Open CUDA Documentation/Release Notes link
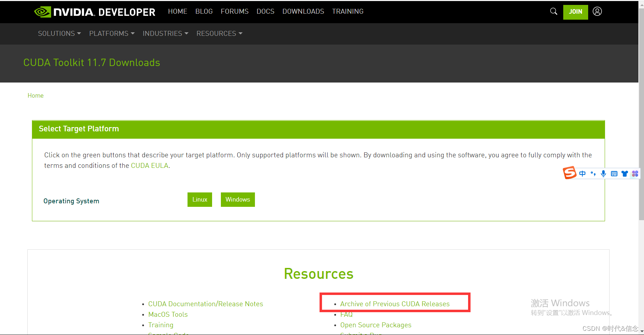644x335 pixels. (x=205, y=304)
